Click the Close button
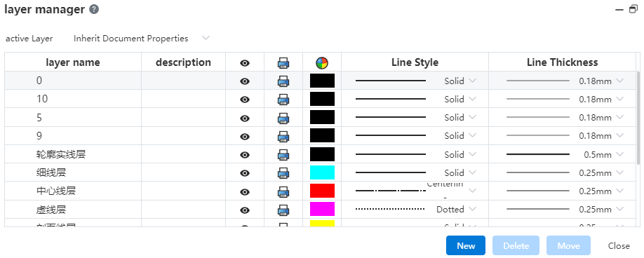The width and height of the screenshot is (644, 258). (619, 245)
